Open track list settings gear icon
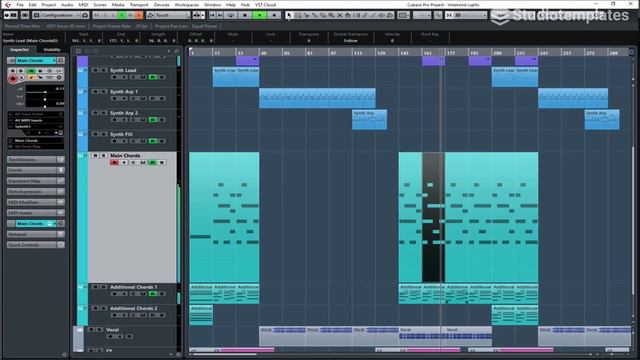Image resolution: width=640 pixels, height=360 pixels. [x=178, y=354]
